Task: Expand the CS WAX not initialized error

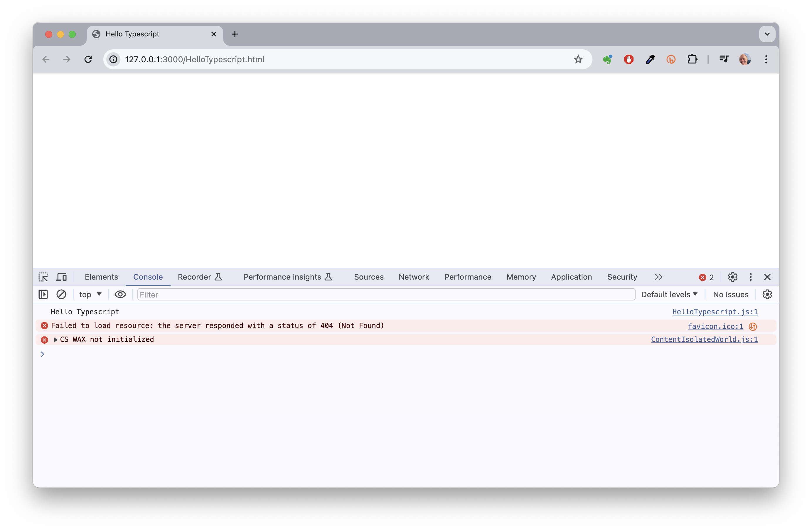Action: pyautogui.click(x=55, y=340)
